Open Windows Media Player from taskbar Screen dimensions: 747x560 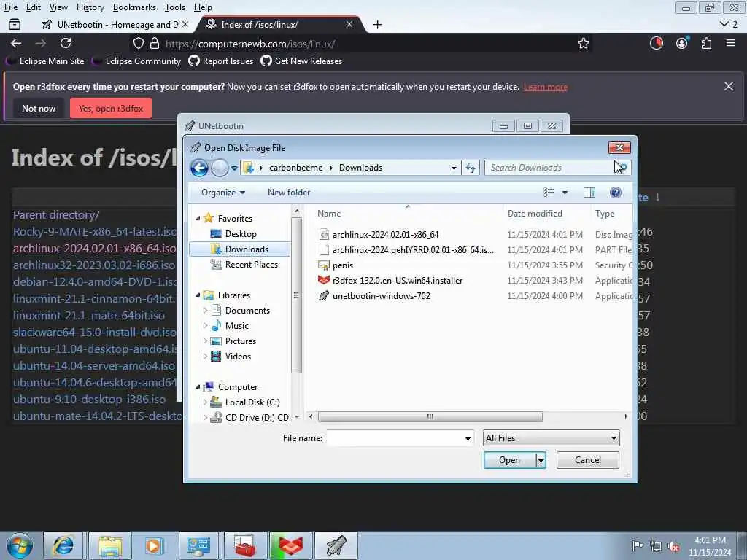tap(153, 545)
